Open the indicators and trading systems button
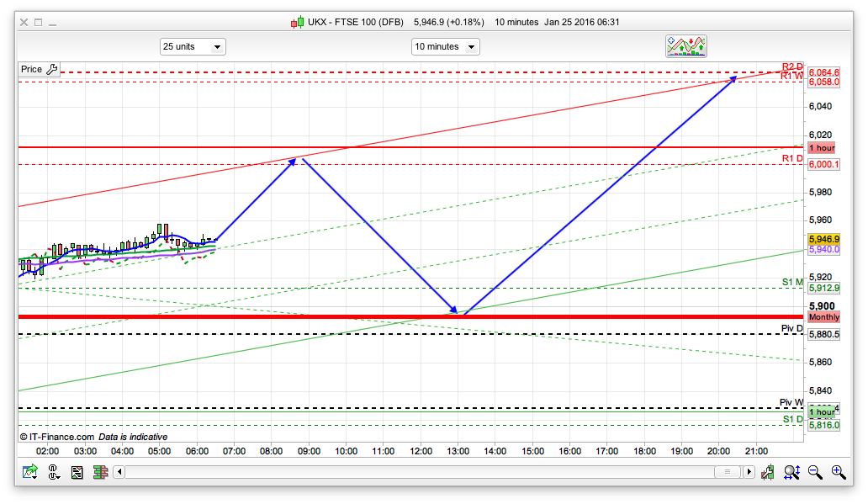The width and height of the screenshot is (868, 504). click(686, 46)
